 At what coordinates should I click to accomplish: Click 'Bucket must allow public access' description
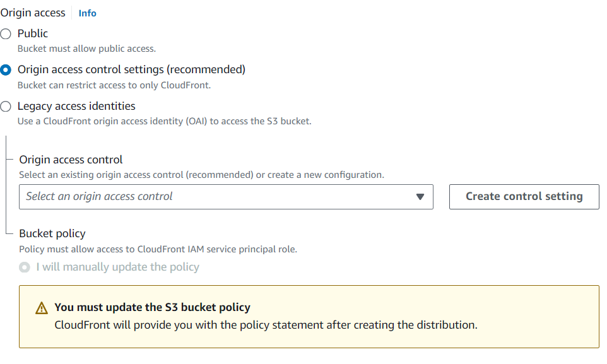point(86,49)
